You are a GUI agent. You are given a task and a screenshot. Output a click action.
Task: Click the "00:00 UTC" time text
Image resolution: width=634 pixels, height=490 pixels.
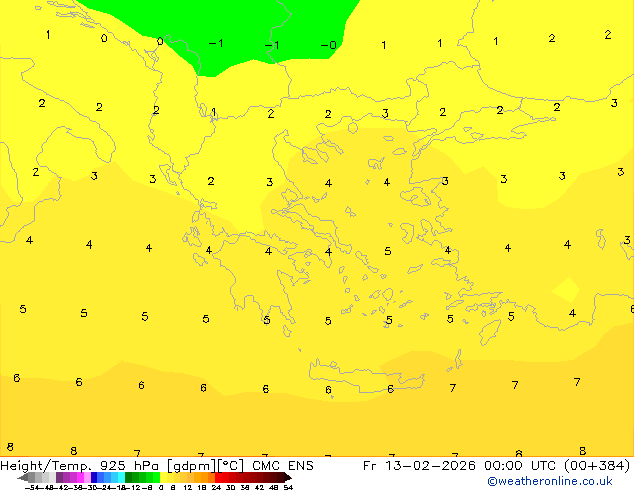521,466
